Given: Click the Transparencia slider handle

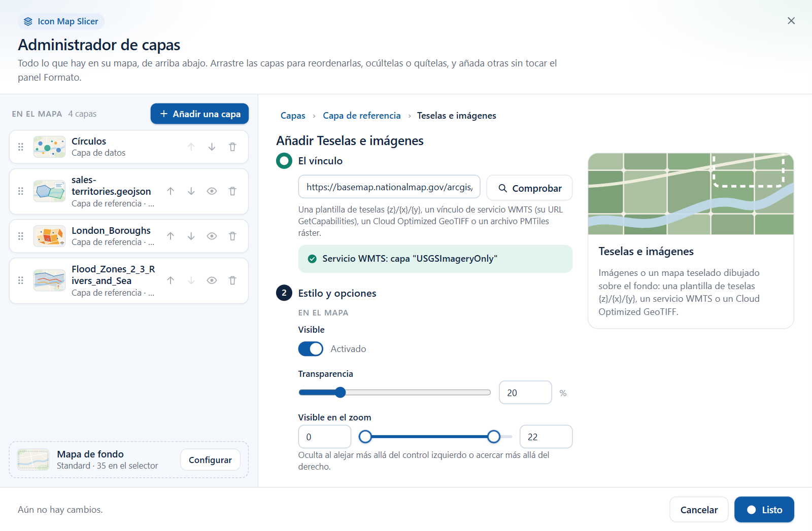Looking at the screenshot, I should [341, 392].
